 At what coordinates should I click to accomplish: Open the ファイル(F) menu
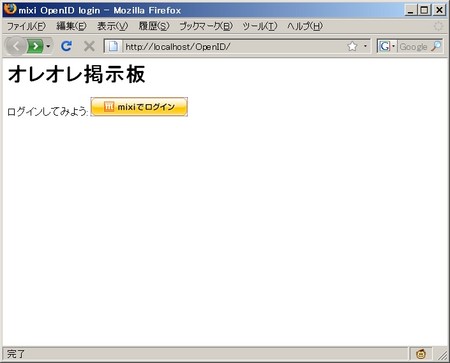coord(26,26)
